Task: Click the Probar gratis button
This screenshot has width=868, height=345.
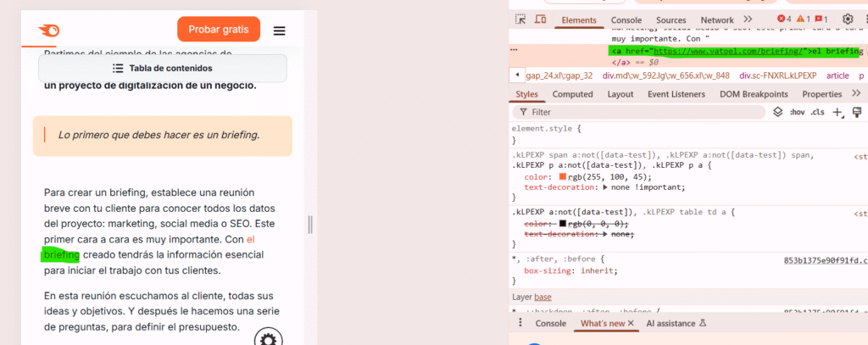Action: pyautogui.click(x=219, y=30)
